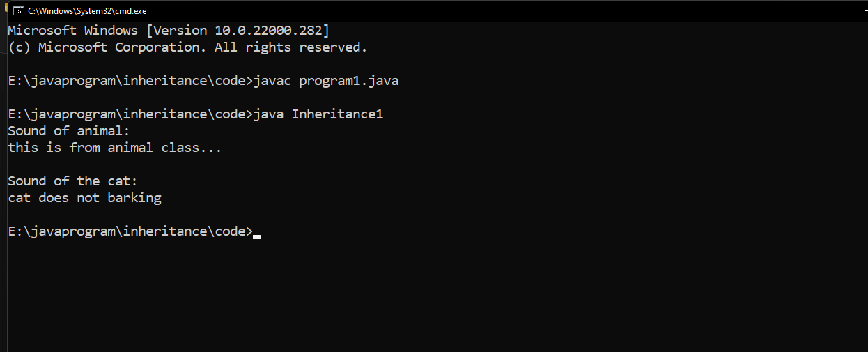
Task: Click the blank console area below the prompt
Action: coord(418,300)
